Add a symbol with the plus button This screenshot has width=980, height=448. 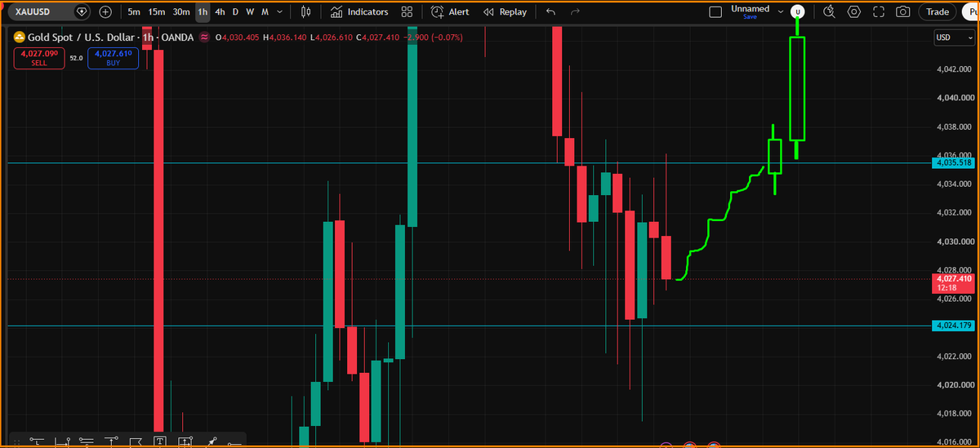click(105, 12)
